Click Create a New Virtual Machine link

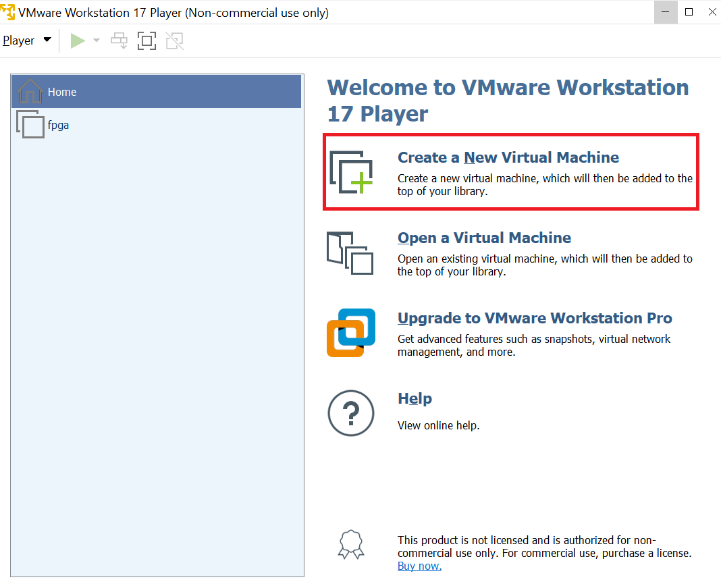pos(508,157)
